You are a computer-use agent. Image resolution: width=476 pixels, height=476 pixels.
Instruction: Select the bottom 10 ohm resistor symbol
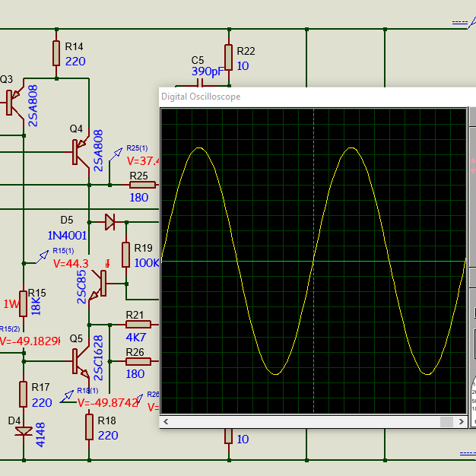tap(229, 436)
